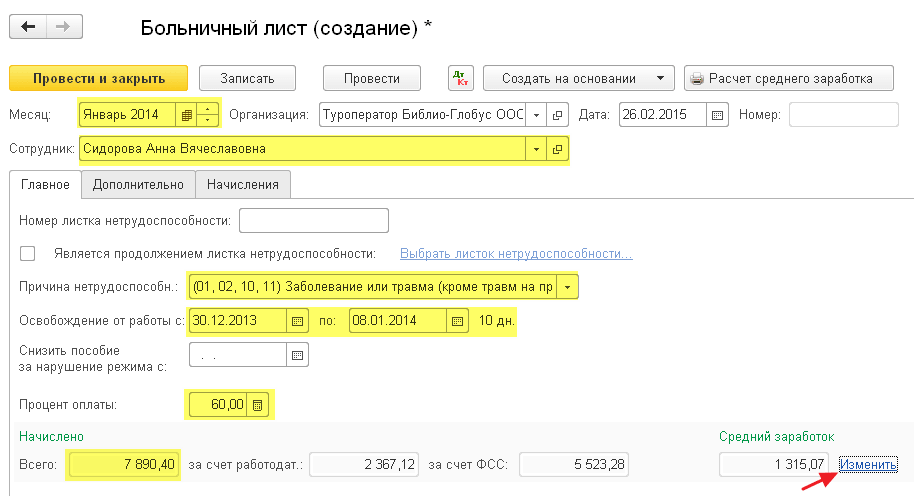
Task: Switch to the Дополнительно tab
Action: pyautogui.click(x=138, y=184)
